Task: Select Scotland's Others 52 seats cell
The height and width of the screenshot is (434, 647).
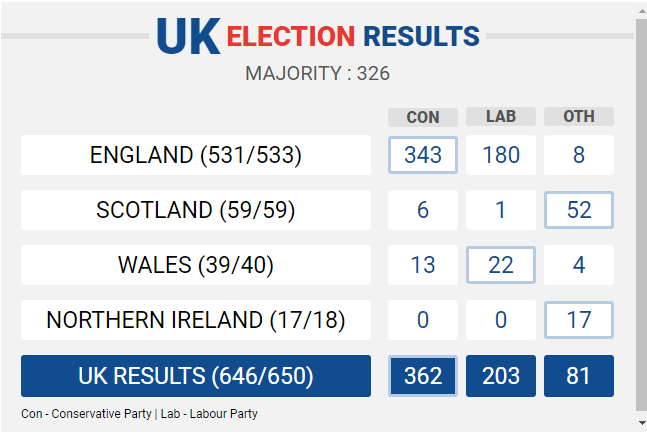Action: [579, 210]
